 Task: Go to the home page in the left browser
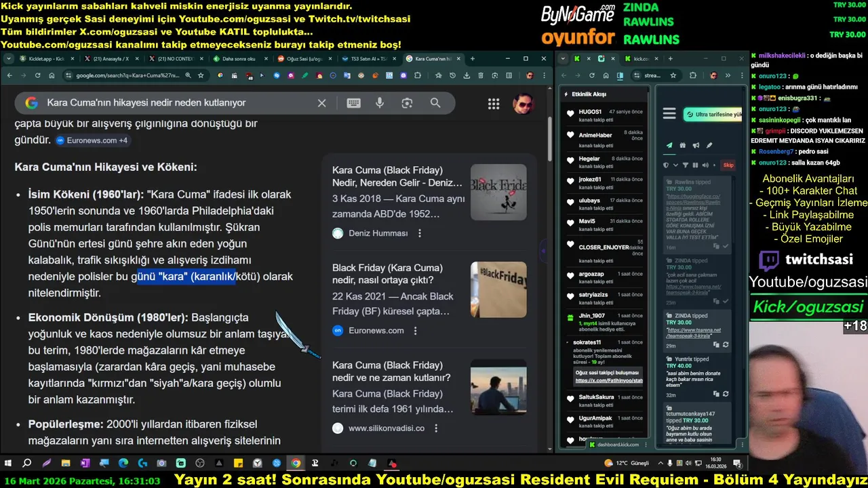click(x=52, y=75)
